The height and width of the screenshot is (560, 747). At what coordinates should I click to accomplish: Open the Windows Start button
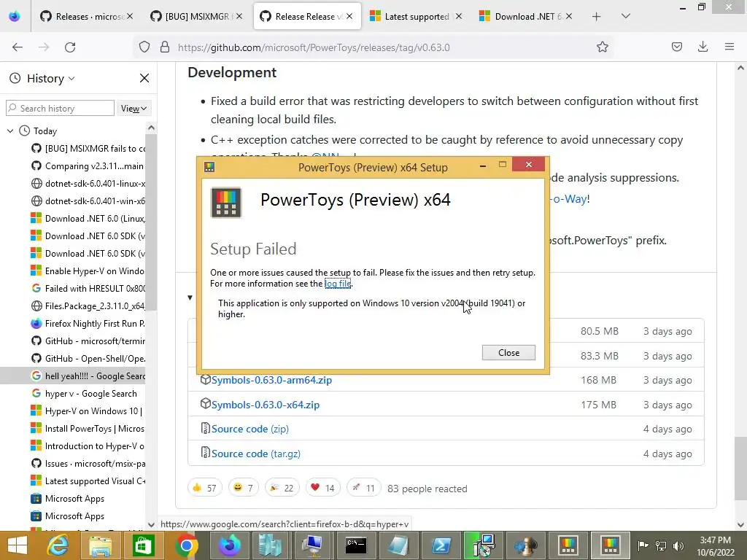click(x=18, y=545)
